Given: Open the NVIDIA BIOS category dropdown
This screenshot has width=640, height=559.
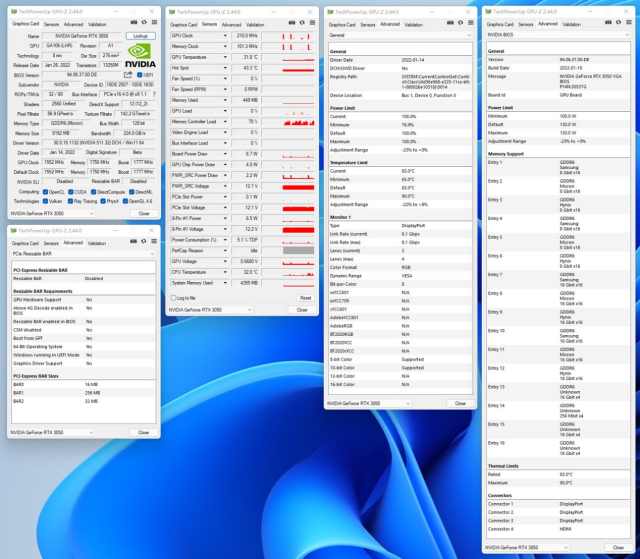Looking at the screenshot, I should pyautogui.click(x=558, y=35).
